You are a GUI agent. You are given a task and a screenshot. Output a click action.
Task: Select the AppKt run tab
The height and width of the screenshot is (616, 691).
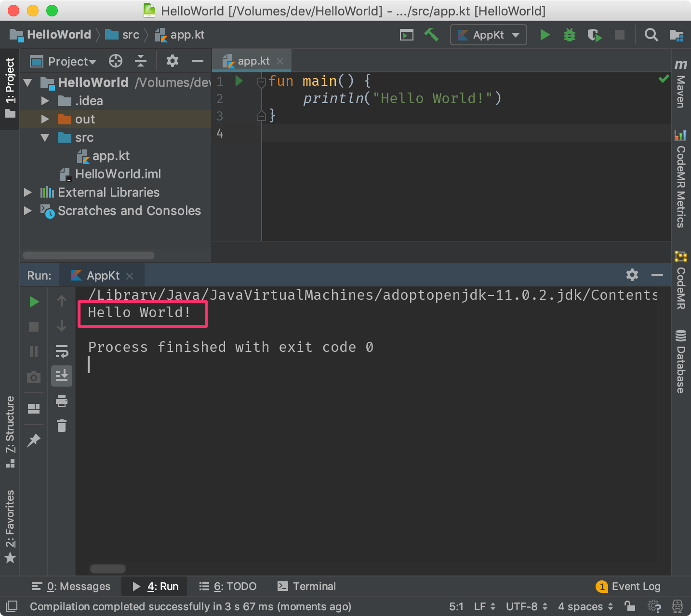(103, 275)
